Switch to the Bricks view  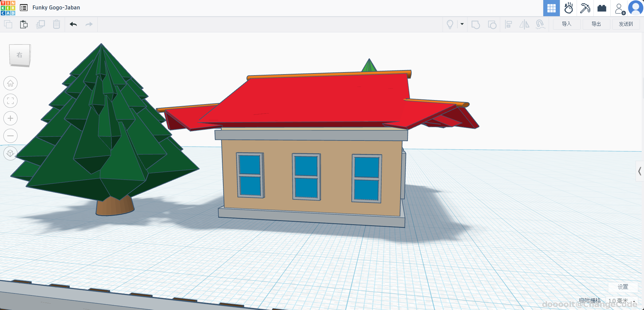click(x=602, y=8)
